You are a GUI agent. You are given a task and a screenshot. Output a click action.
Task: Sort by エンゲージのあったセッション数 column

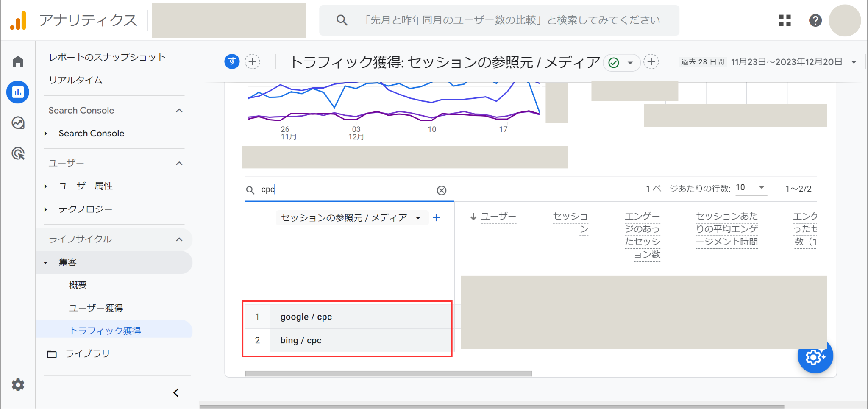click(642, 236)
